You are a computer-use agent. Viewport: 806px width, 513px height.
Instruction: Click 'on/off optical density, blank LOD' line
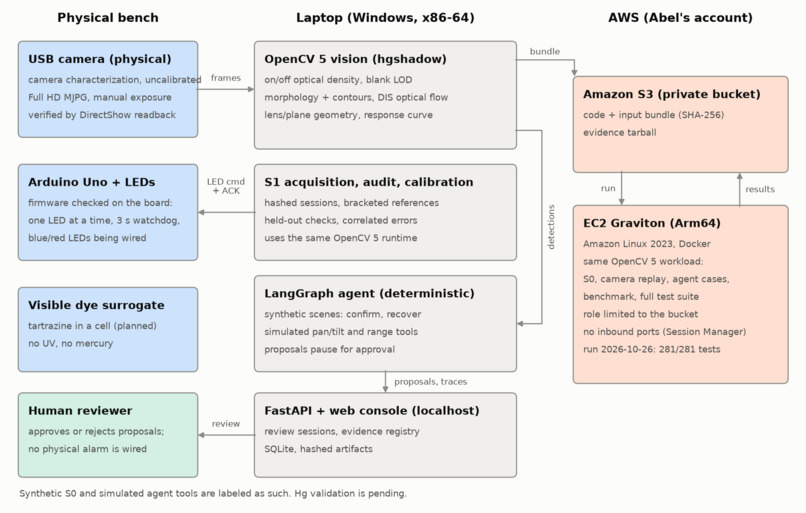click(338, 80)
